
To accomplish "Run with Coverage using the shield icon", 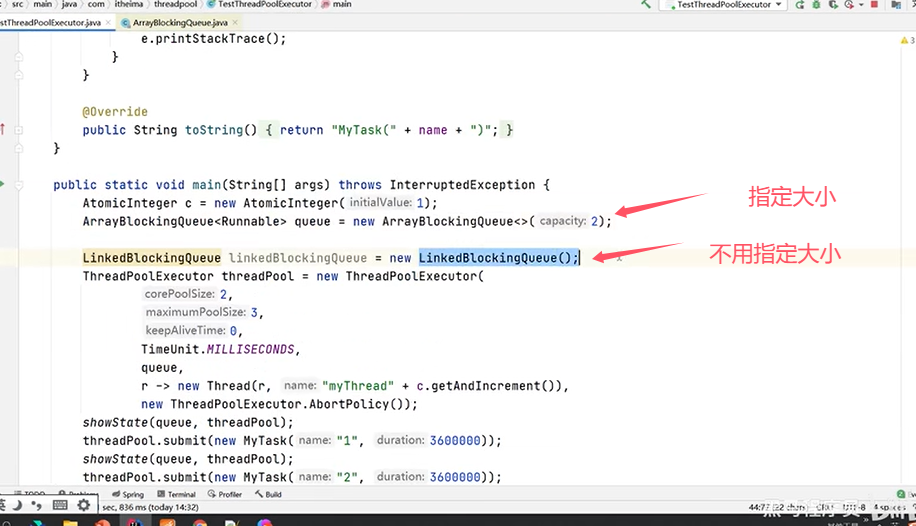I will (x=833, y=4).
